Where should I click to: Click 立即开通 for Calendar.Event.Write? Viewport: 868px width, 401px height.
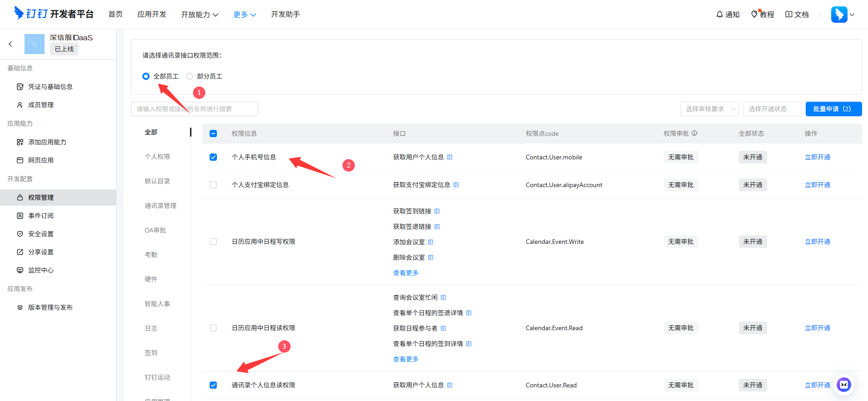coord(817,242)
